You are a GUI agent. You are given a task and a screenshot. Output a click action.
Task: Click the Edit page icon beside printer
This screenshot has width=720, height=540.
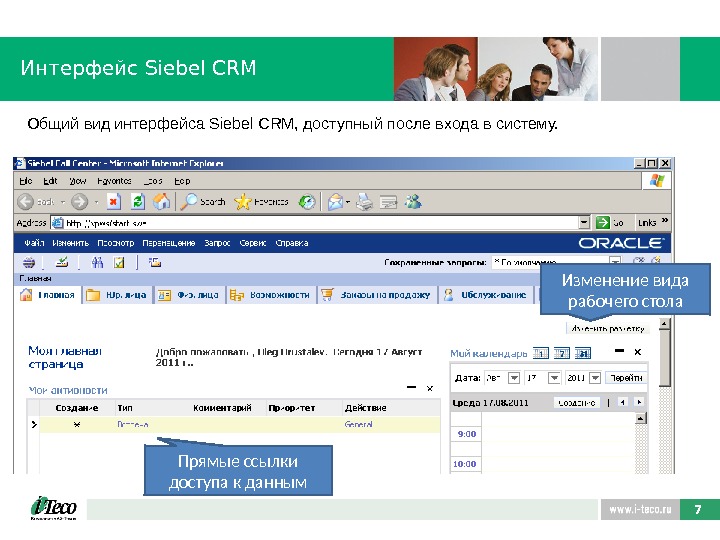388,202
